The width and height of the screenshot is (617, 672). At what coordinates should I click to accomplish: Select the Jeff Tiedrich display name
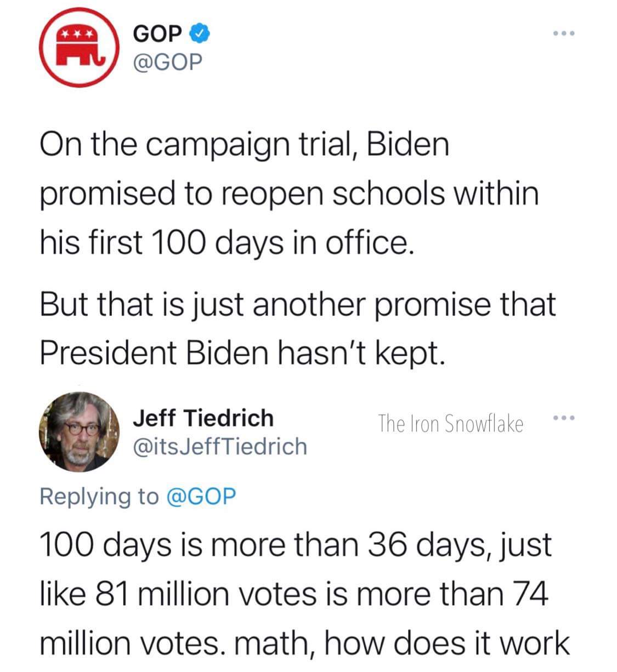tap(203, 418)
